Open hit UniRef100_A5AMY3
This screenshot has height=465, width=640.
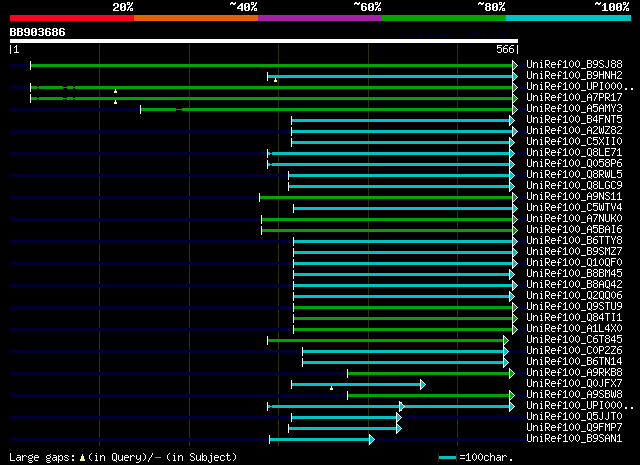pos(574,109)
